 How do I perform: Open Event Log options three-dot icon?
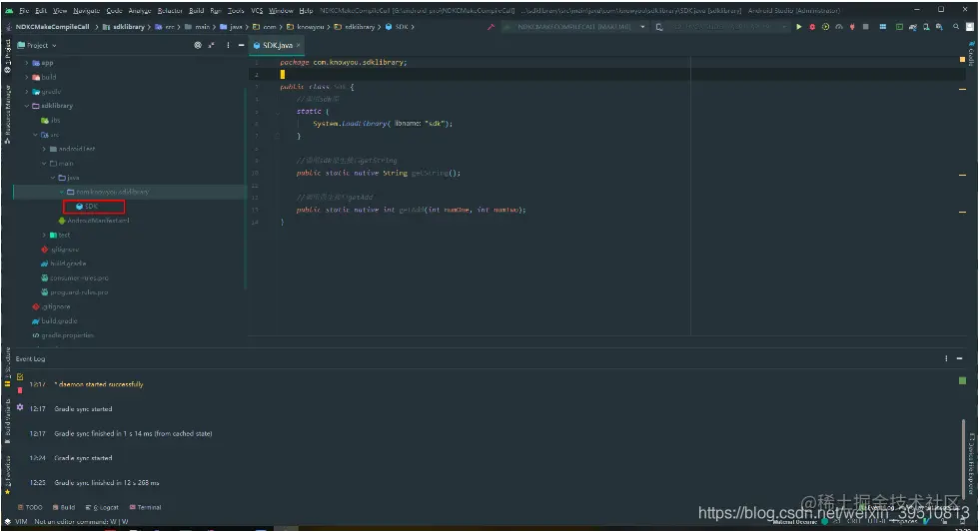(x=946, y=358)
